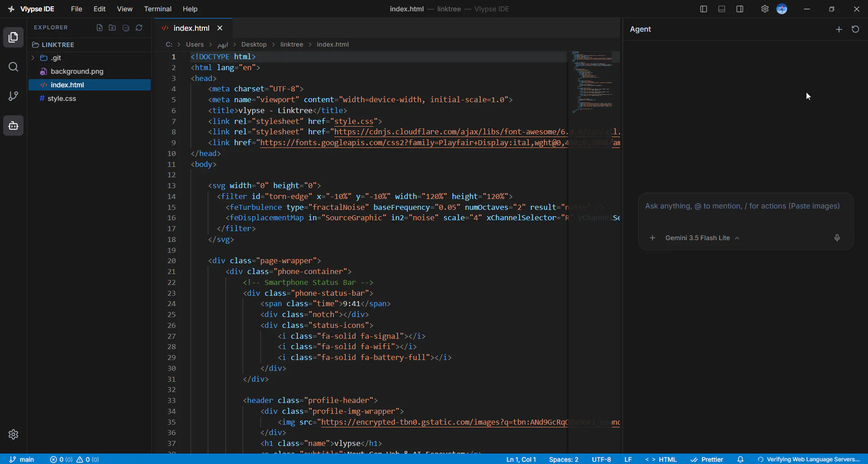The height and width of the screenshot is (464, 868).
Task: Start a new Agent chat
Action: point(839,29)
